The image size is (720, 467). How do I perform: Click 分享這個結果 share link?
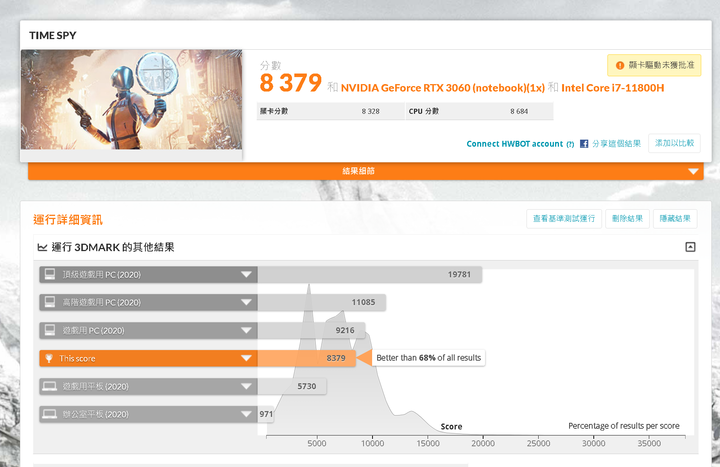(616, 144)
